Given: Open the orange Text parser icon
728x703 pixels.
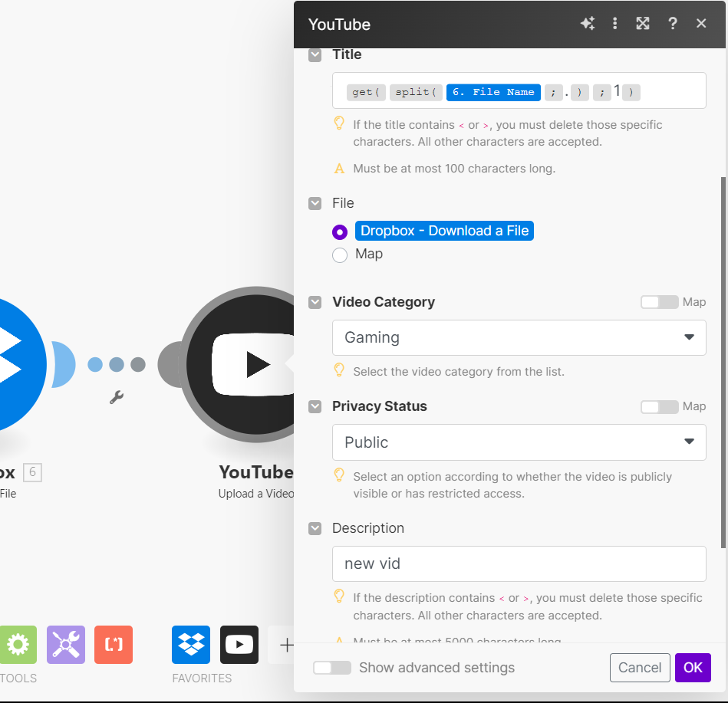Looking at the screenshot, I should click(114, 645).
